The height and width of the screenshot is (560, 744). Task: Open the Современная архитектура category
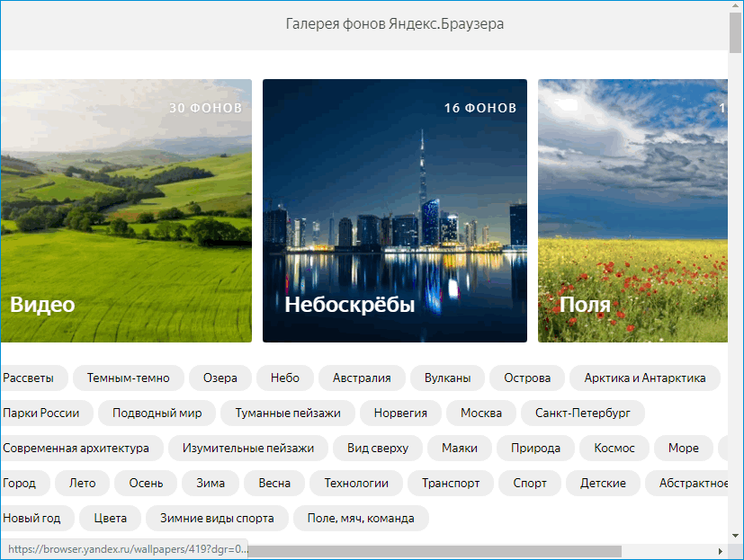[77, 448]
